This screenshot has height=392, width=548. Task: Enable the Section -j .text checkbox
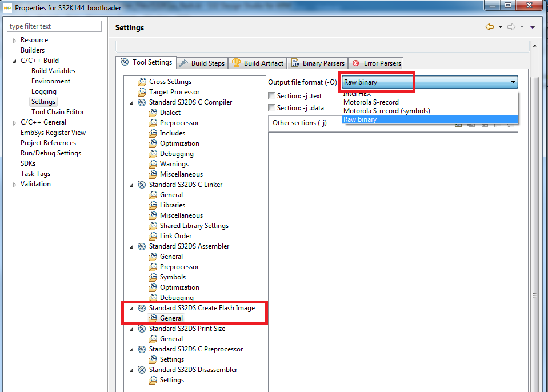click(x=272, y=96)
